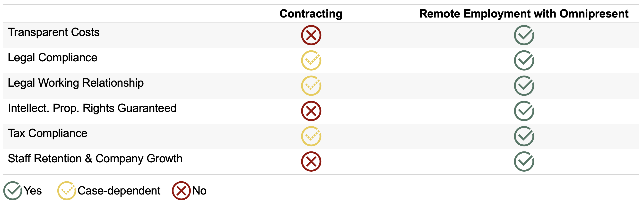Click the Remote Employment with Omnipresent header
644x204 pixels.
(524, 14)
